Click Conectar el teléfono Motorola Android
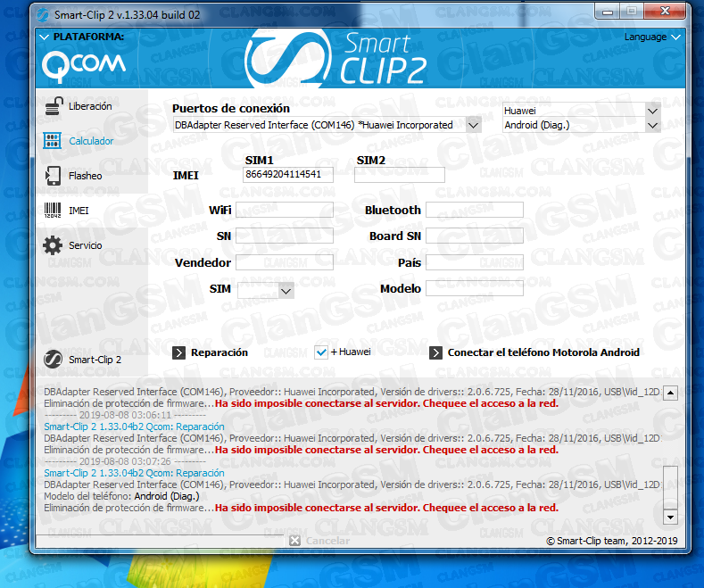704x588 pixels. click(x=543, y=352)
